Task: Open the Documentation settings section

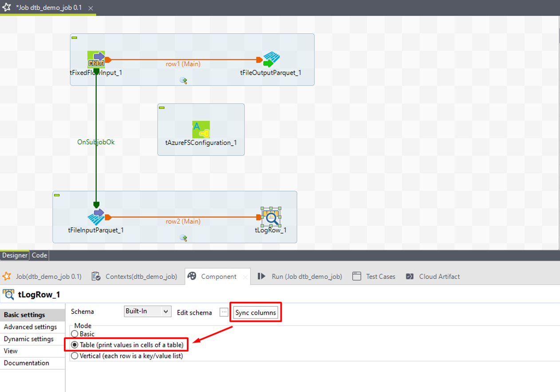Action: click(x=32, y=363)
